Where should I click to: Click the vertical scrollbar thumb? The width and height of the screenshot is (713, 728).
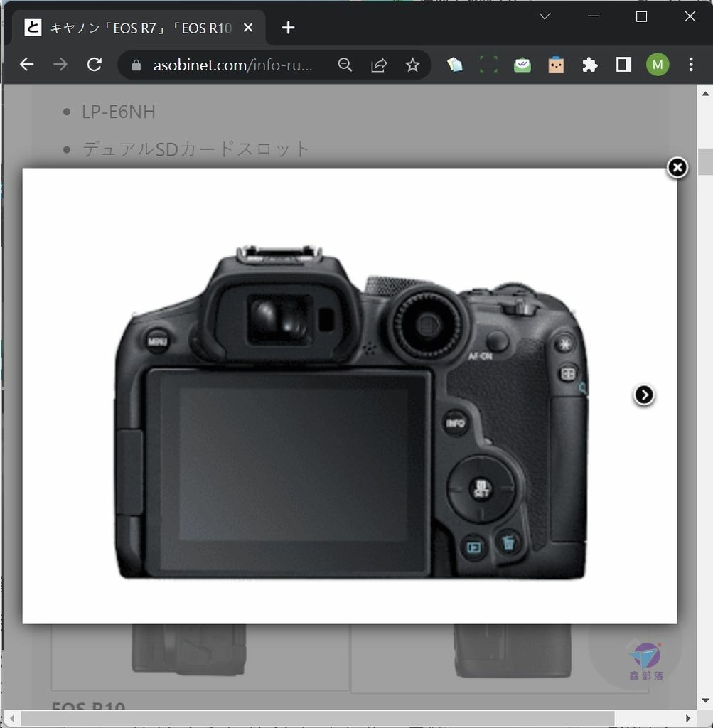coord(705,161)
